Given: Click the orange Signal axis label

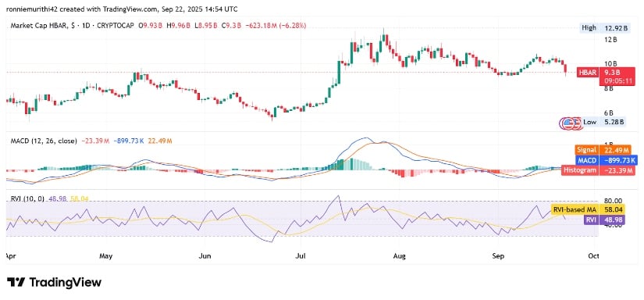Looking at the screenshot, I should coord(586,151).
